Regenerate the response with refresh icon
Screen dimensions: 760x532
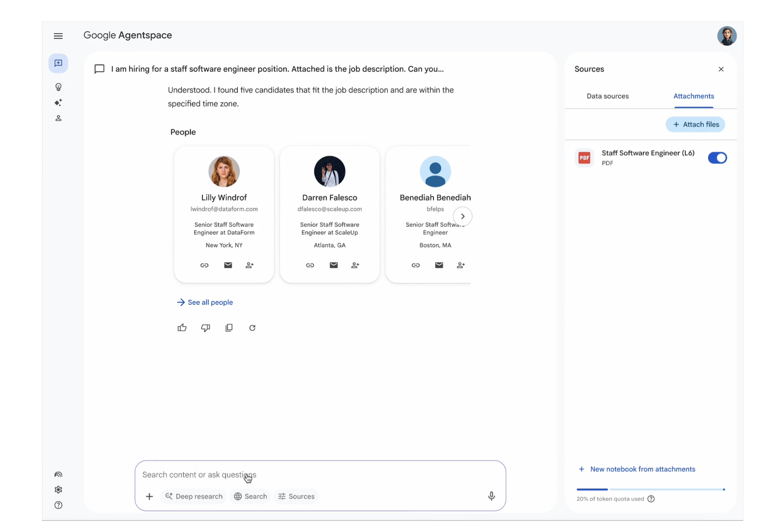tap(252, 328)
